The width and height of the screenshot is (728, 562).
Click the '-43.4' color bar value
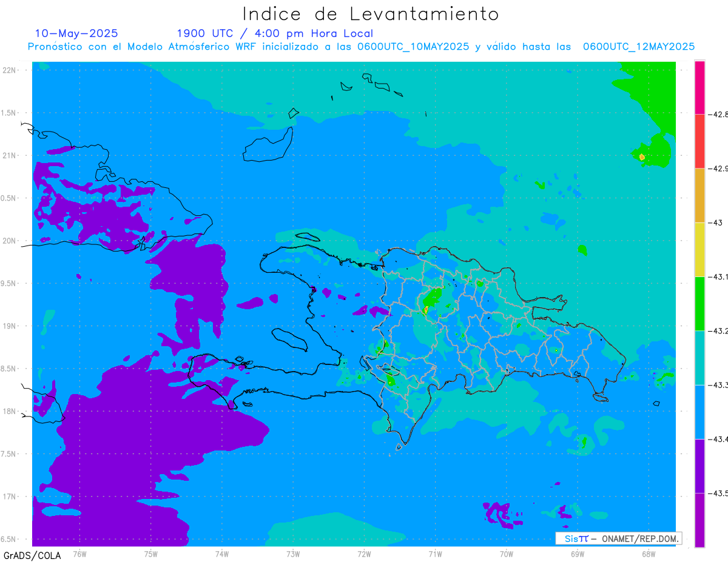pyautogui.click(x=718, y=439)
